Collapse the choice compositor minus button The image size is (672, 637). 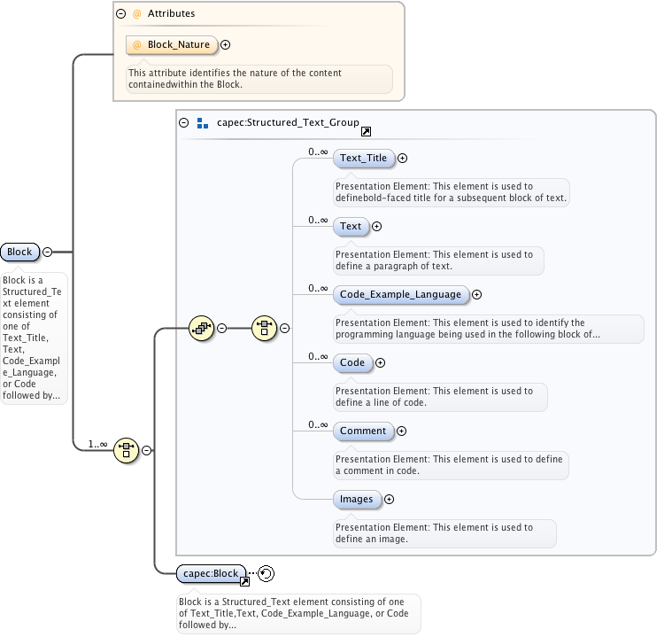(285, 328)
